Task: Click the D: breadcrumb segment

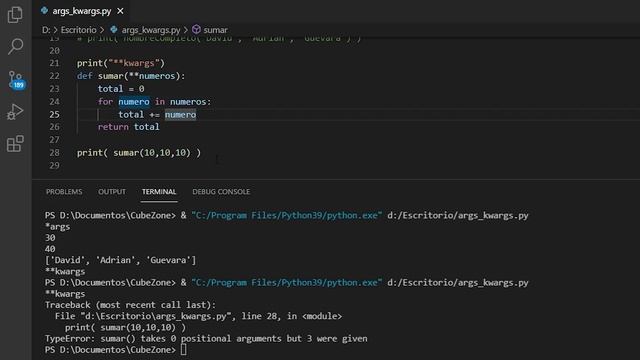Action: point(46,30)
